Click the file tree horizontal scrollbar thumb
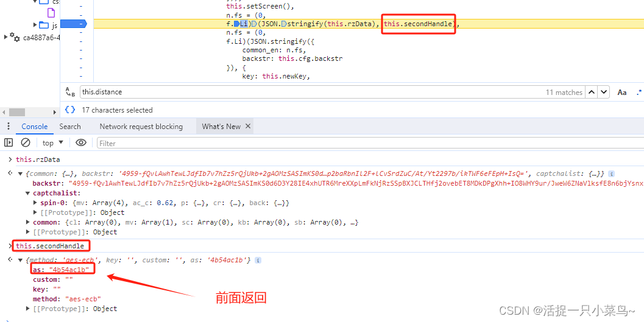This screenshot has height=322, width=644. pos(16,112)
